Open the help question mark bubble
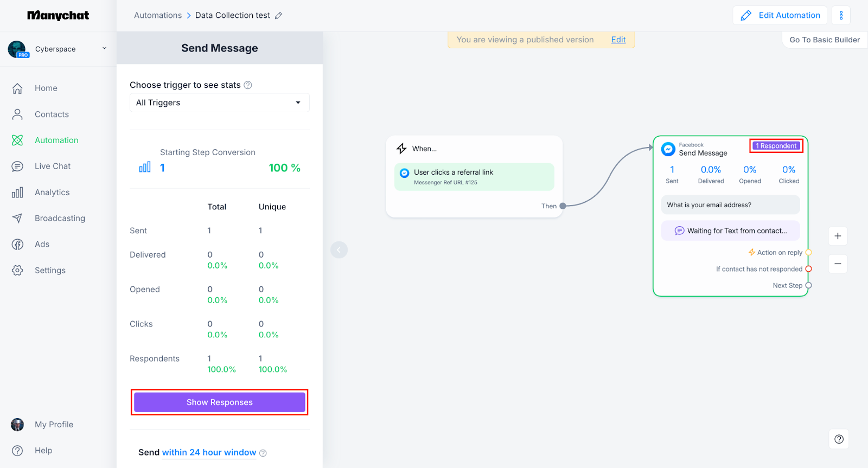 [839, 439]
